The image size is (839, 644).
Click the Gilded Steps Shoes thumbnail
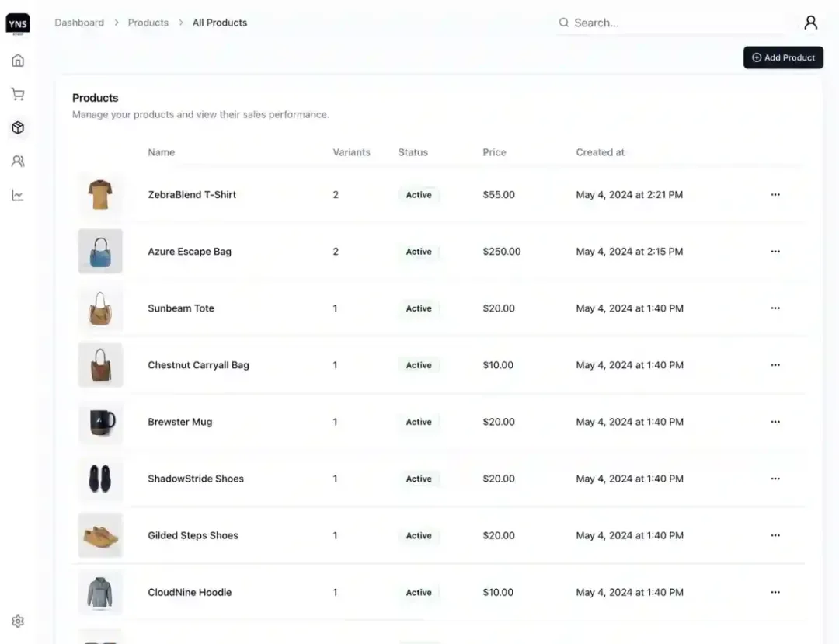tap(100, 535)
